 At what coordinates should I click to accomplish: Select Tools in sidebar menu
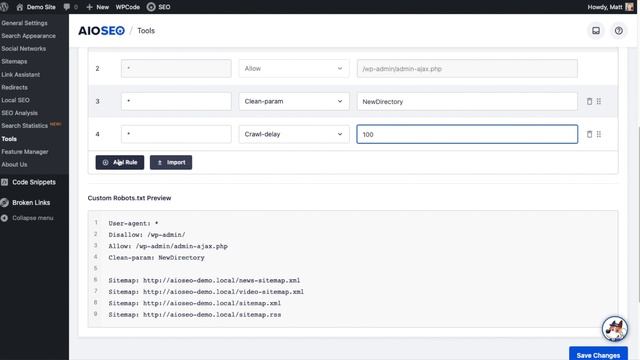point(9,139)
